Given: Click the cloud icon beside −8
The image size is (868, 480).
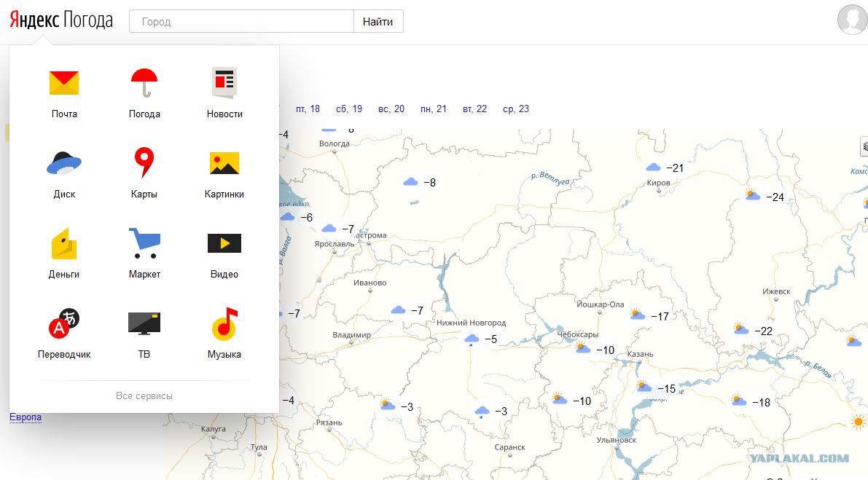Looking at the screenshot, I should (411, 182).
